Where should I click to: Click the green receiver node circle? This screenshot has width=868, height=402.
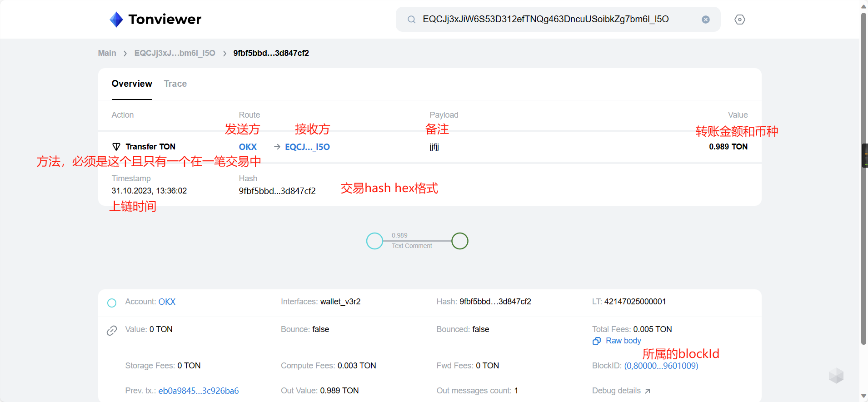(459, 241)
